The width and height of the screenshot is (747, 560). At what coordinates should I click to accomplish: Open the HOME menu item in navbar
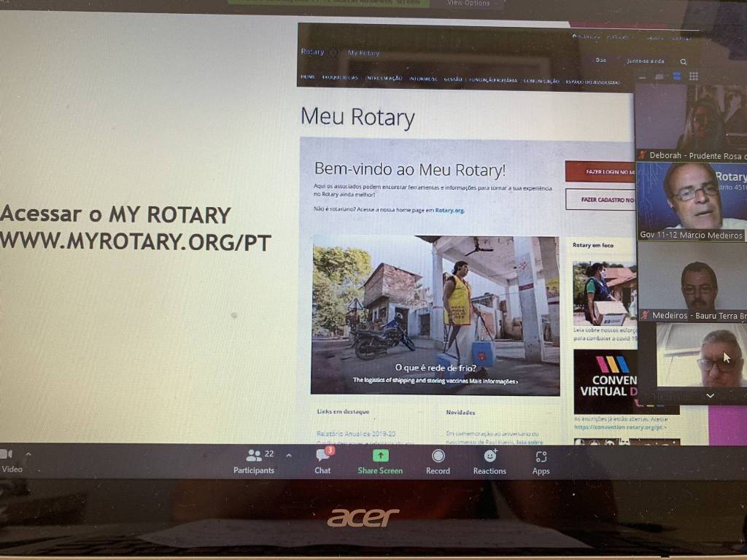[x=308, y=79]
